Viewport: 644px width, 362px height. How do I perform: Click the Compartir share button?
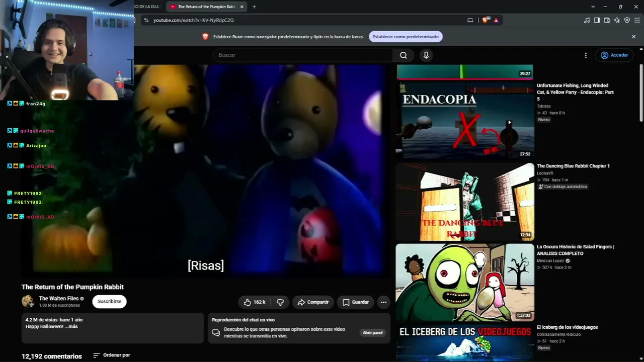point(313,302)
